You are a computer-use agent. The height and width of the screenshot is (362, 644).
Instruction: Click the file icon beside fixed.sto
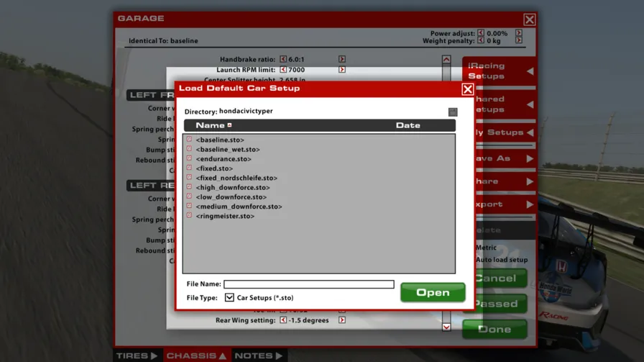pyautogui.click(x=189, y=168)
